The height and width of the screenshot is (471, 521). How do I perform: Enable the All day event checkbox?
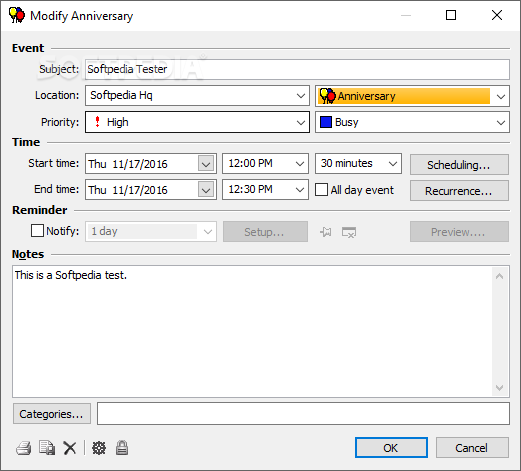click(x=321, y=190)
